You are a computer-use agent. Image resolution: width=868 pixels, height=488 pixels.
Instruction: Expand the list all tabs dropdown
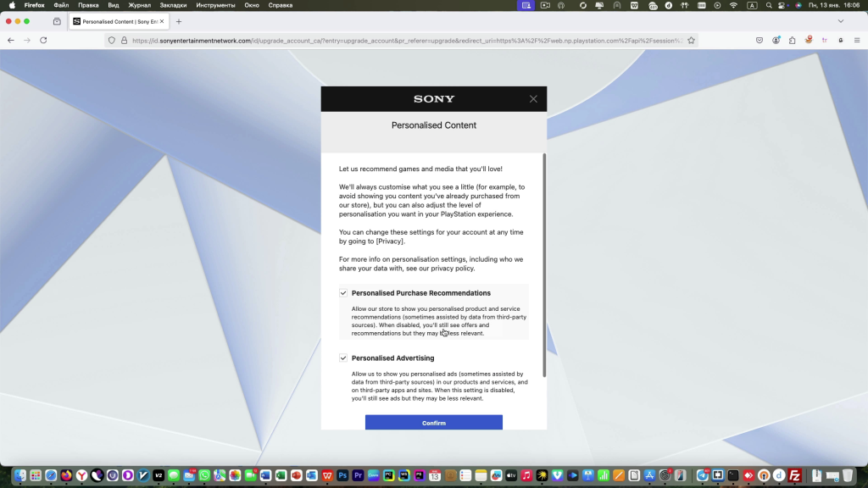point(841,21)
